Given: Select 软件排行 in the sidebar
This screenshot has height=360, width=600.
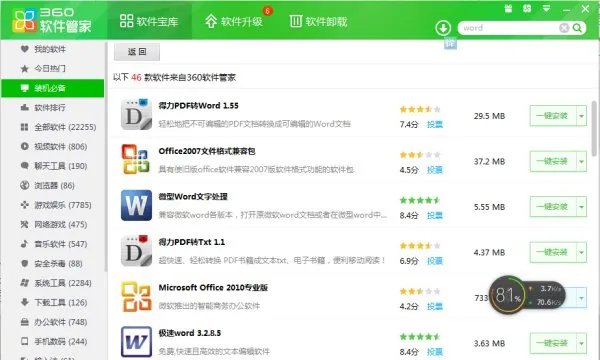Looking at the screenshot, I should [x=53, y=108].
